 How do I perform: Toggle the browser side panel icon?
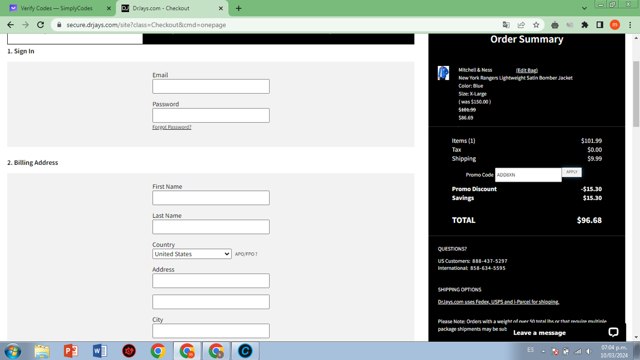pyautogui.click(x=600, y=25)
